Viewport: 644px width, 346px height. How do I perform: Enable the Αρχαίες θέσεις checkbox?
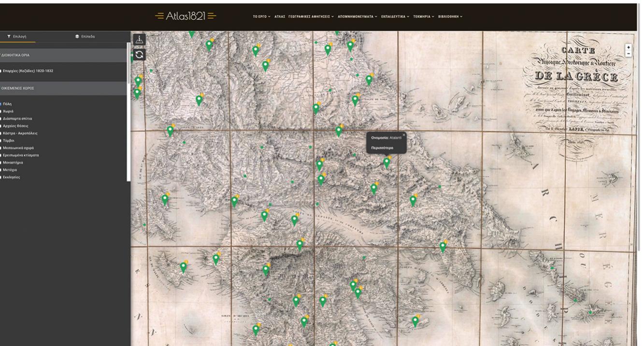tap(1, 125)
